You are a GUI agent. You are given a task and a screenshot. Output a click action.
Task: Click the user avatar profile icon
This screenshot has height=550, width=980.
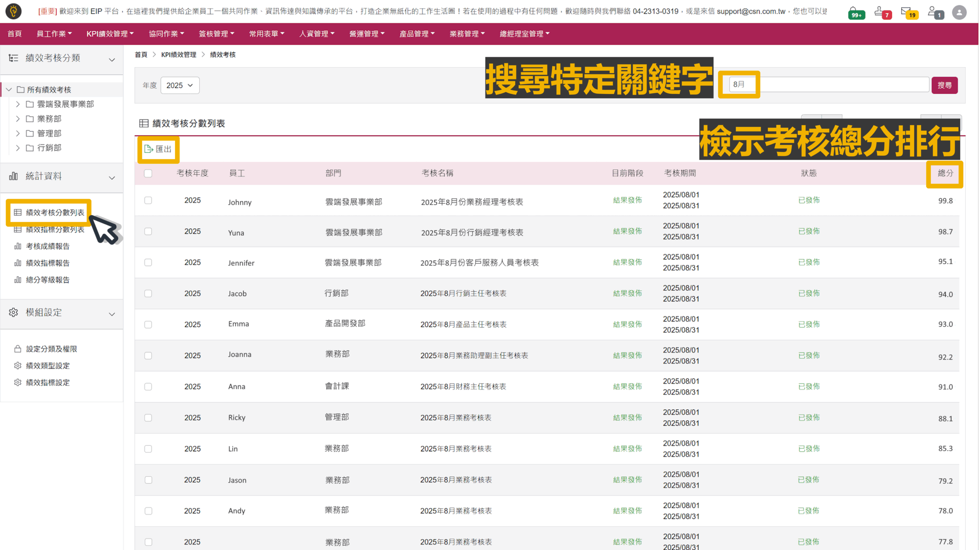pyautogui.click(x=959, y=12)
